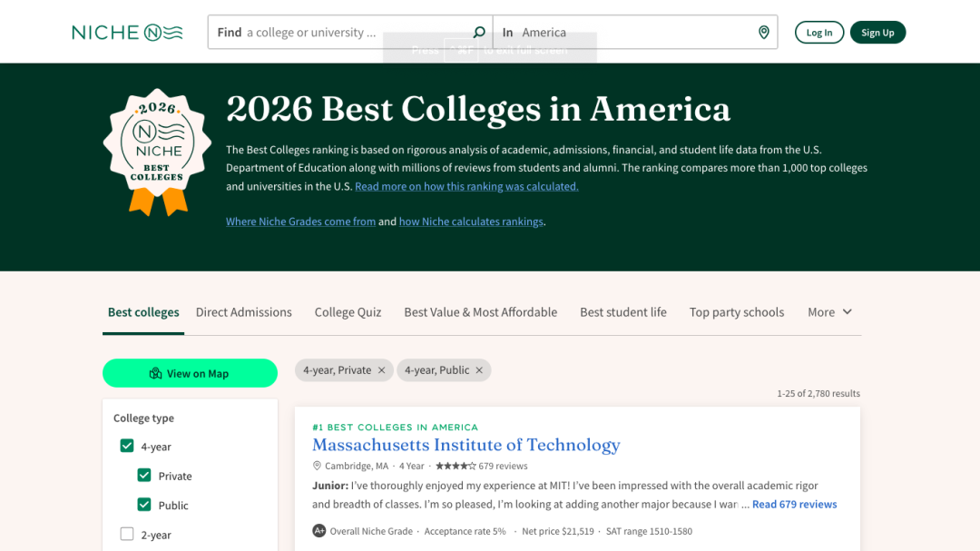Screen dimensions: 980x551
Task: Open the Best student life tab
Action: click(623, 312)
